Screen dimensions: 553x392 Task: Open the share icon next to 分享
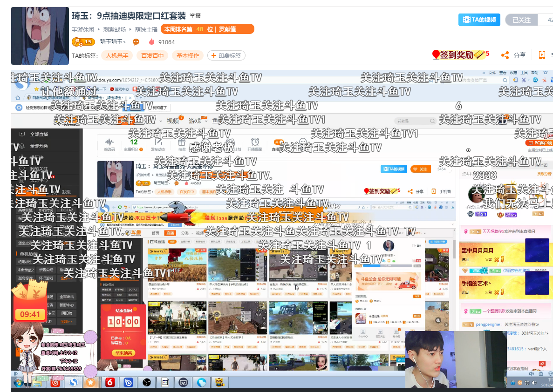click(x=505, y=55)
